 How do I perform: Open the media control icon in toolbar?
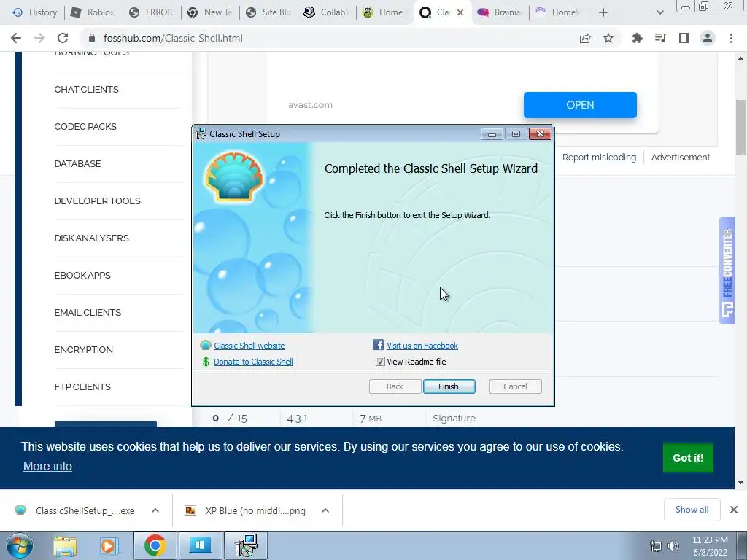click(x=661, y=38)
